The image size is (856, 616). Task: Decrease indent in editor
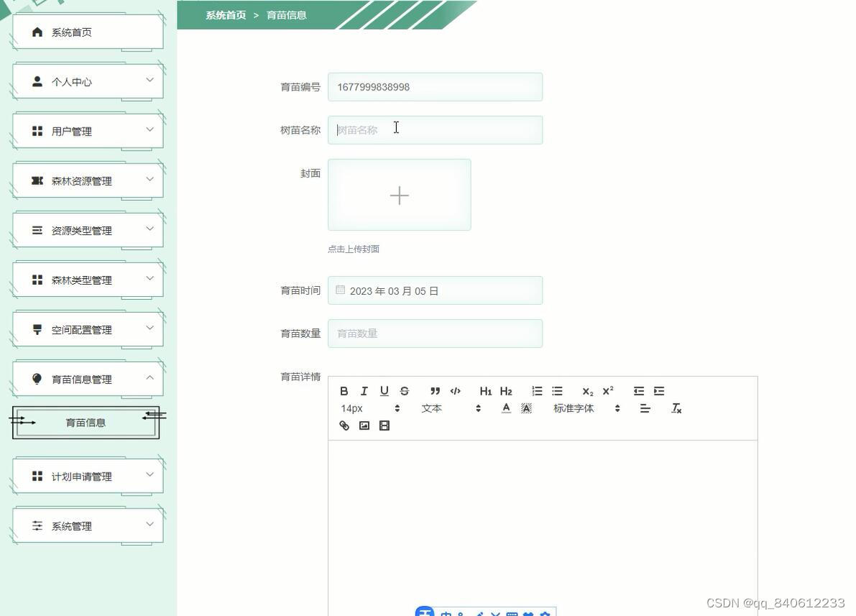coord(639,391)
